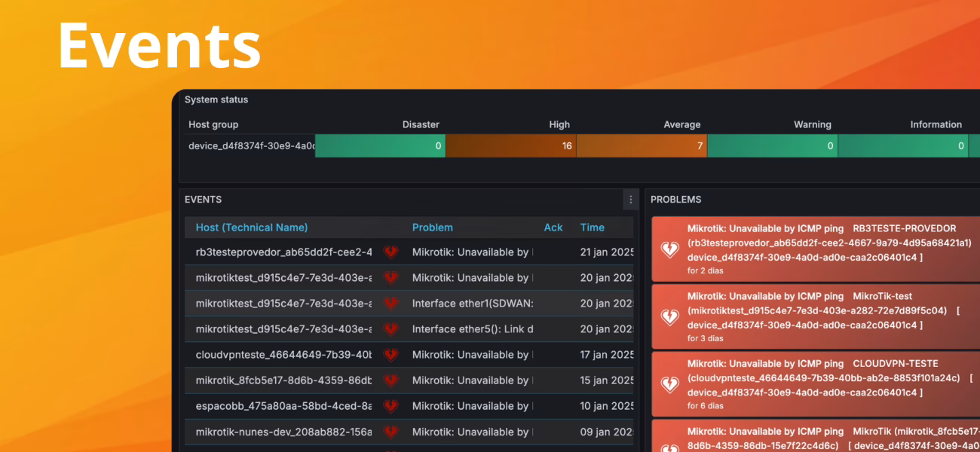The width and height of the screenshot is (980, 452).
Task: Click broken heart icon in cloudvpnteste row
Action: (390, 355)
